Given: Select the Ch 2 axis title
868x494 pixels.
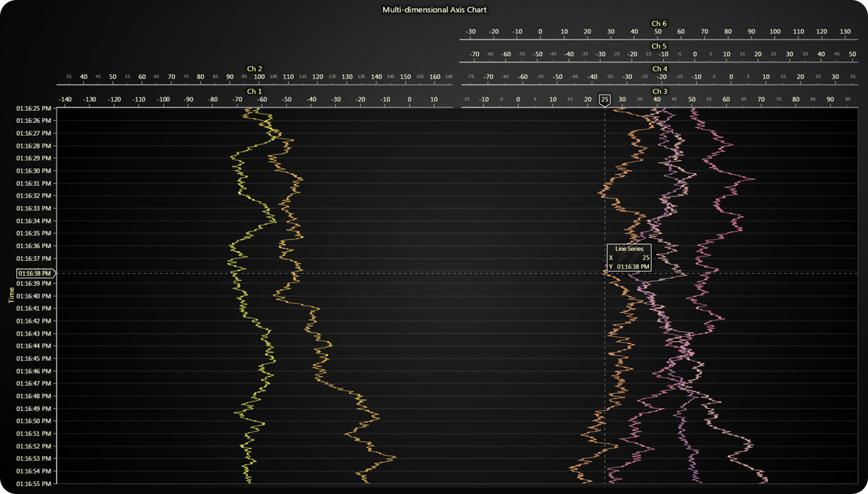Looking at the screenshot, I should [254, 68].
